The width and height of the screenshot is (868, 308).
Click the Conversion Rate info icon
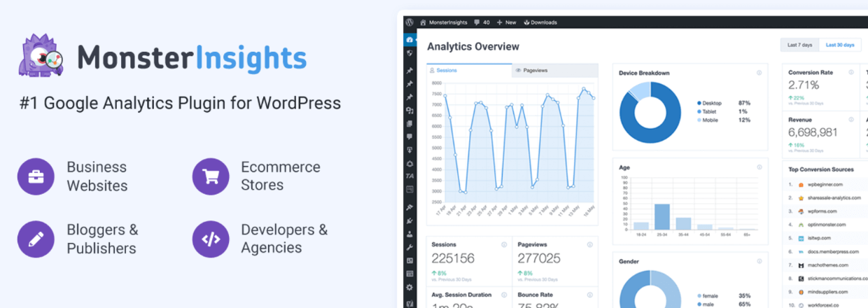pos(851,73)
